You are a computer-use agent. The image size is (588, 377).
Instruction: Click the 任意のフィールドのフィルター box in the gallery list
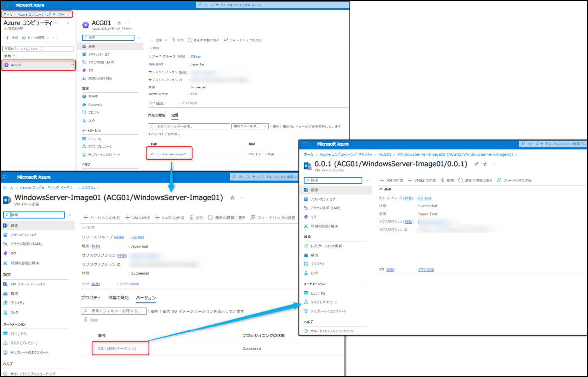tap(38, 49)
